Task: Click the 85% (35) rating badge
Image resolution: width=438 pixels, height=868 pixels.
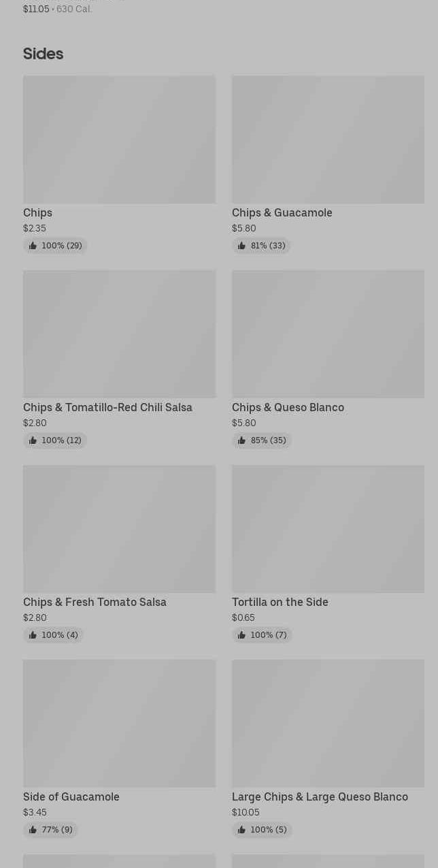Action: [262, 440]
